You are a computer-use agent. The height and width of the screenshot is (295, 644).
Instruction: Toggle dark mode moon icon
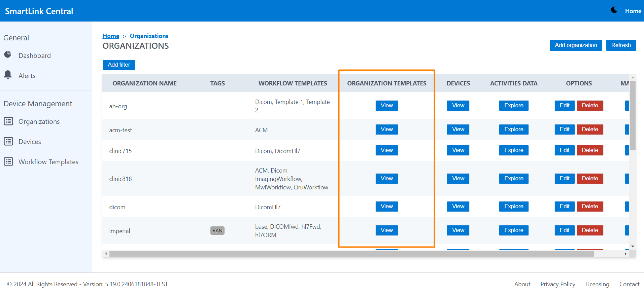(614, 10)
